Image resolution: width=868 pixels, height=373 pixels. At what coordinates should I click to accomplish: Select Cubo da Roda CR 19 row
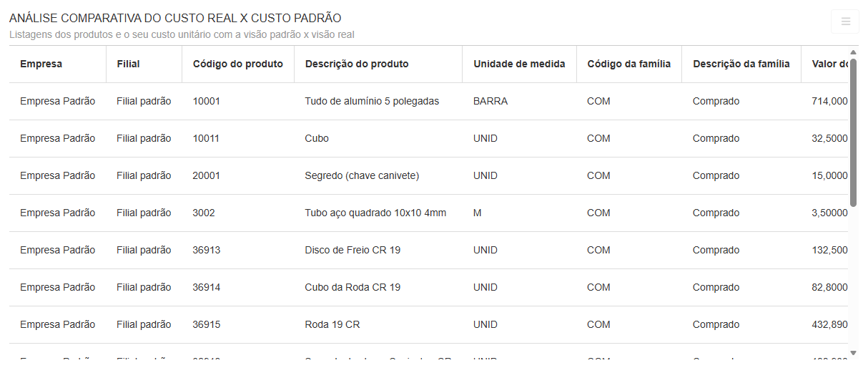pos(352,287)
